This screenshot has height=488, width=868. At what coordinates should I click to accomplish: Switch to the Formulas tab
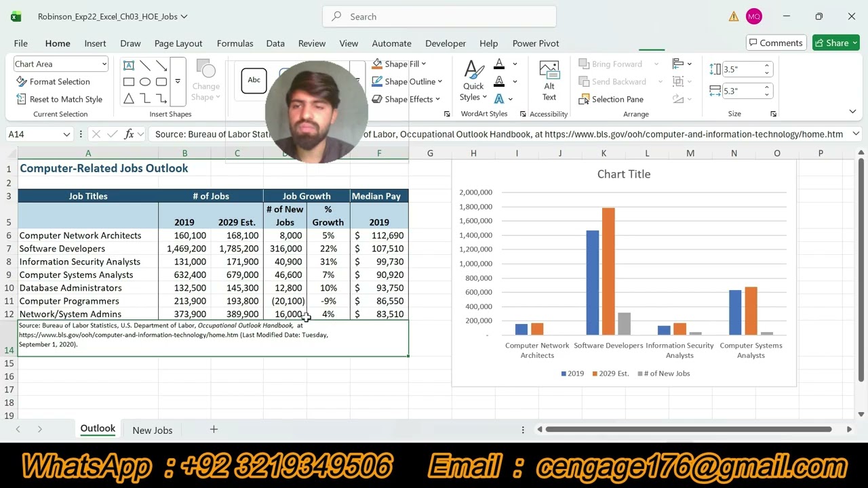point(235,43)
